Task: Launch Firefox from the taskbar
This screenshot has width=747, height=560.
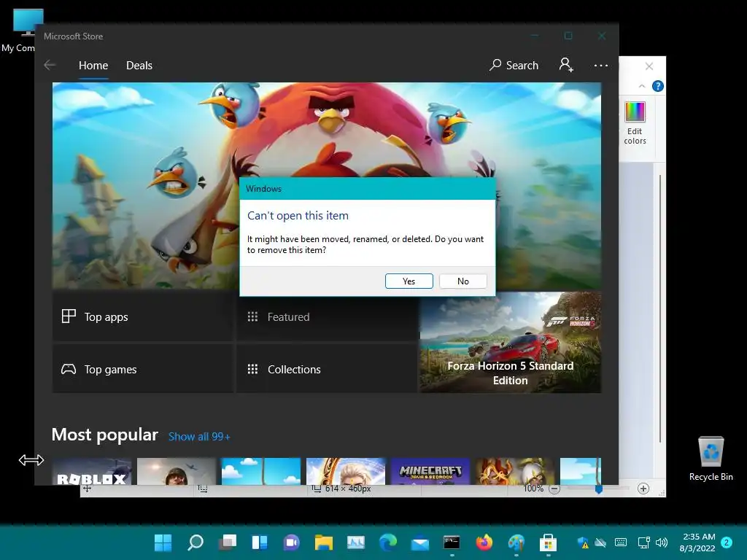Action: [x=484, y=542]
